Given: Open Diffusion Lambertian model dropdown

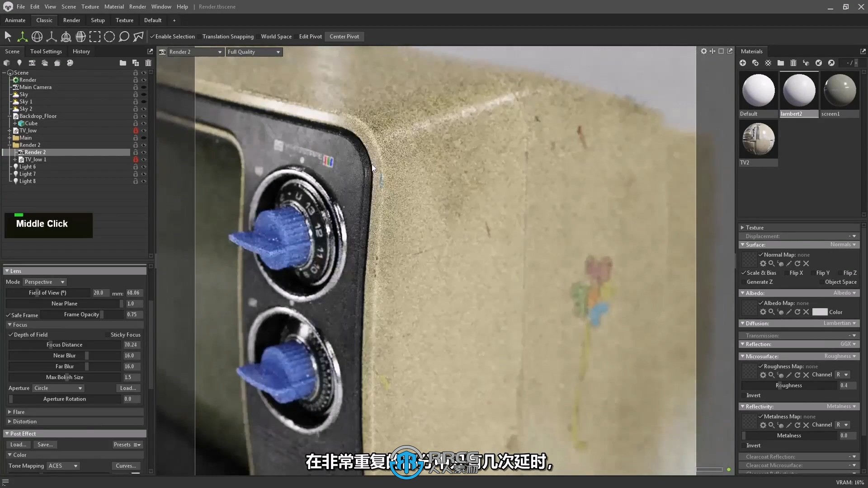Looking at the screenshot, I should pos(840,324).
